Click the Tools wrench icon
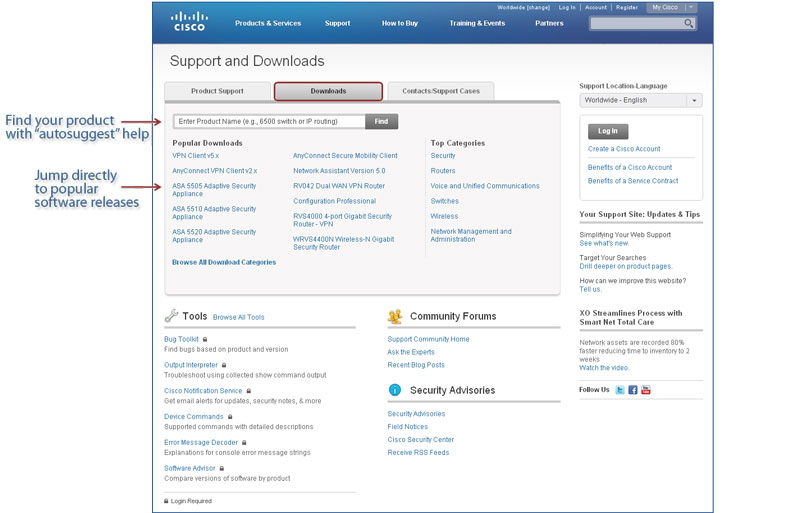800x513 pixels. 171,316
